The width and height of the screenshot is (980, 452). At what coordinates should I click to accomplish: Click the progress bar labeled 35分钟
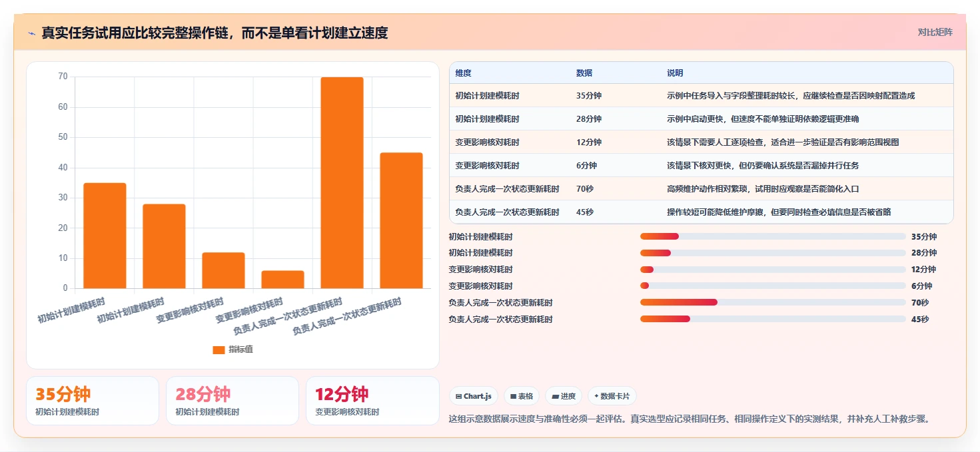(x=773, y=236)
